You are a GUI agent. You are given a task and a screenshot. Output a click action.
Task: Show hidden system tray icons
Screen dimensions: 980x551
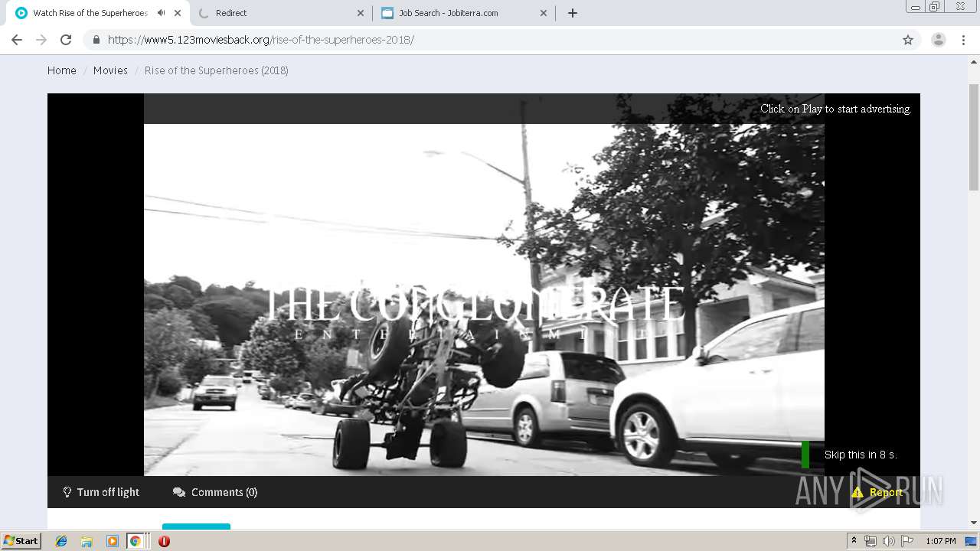[x=854, y=541]
